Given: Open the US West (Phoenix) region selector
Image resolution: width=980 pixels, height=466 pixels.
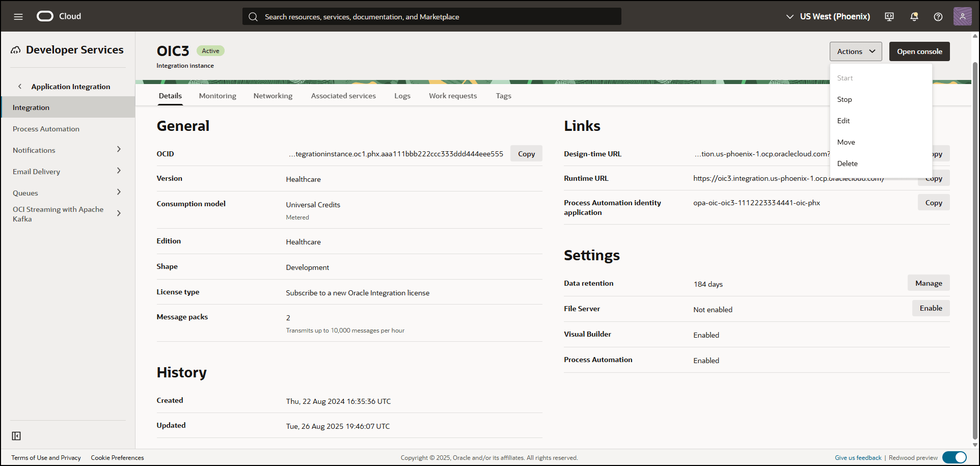Looking at the screenshot, I should (828, 16).
